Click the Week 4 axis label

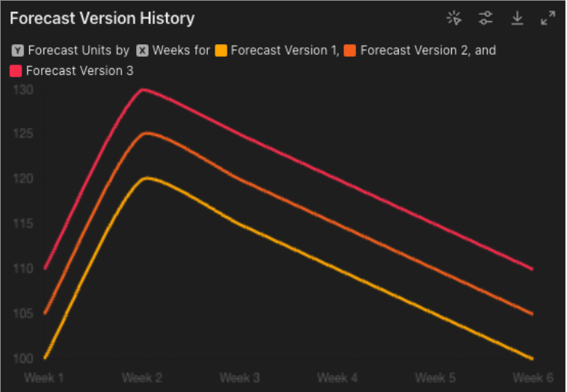tap(337, 378)
